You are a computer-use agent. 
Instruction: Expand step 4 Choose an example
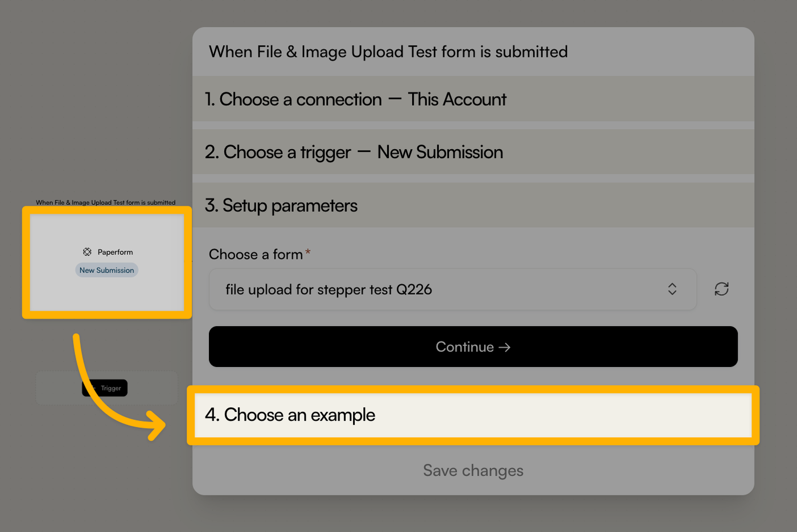pos(473,415)
